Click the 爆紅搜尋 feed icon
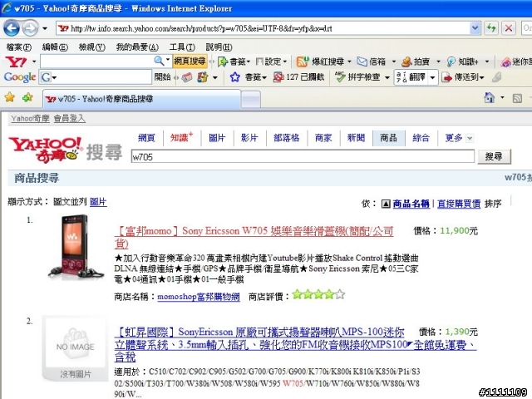Screen dimensions: 532x399 (303, 62)
